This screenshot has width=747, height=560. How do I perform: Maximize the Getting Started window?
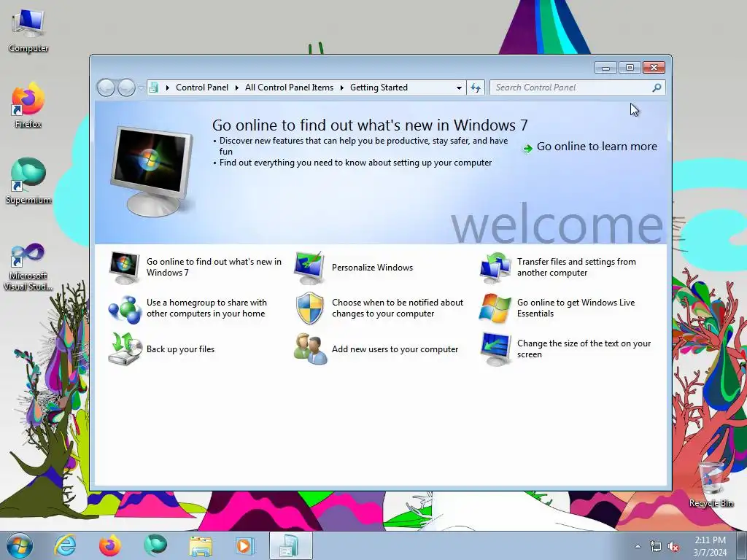[630, 68]
